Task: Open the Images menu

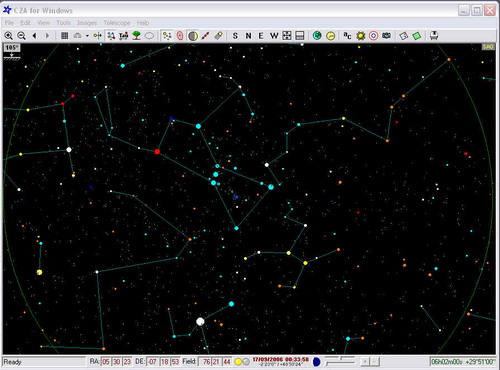Action: click(87, 23)
